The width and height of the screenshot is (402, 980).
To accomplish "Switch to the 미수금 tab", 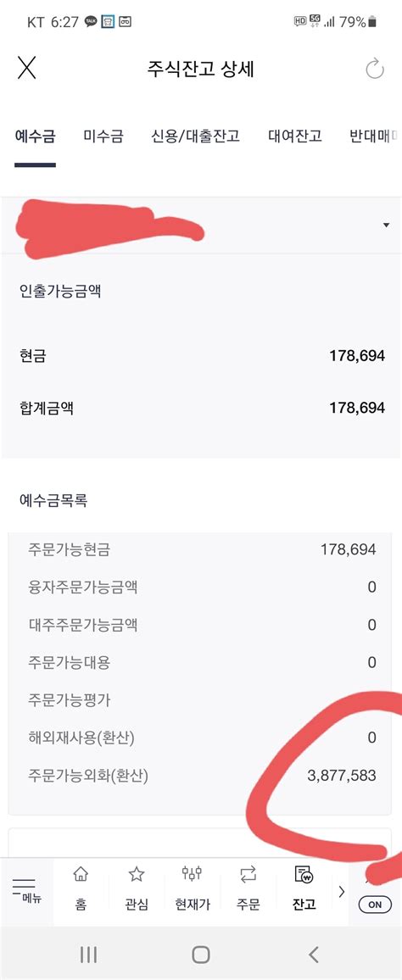I will tap(103, 136).
